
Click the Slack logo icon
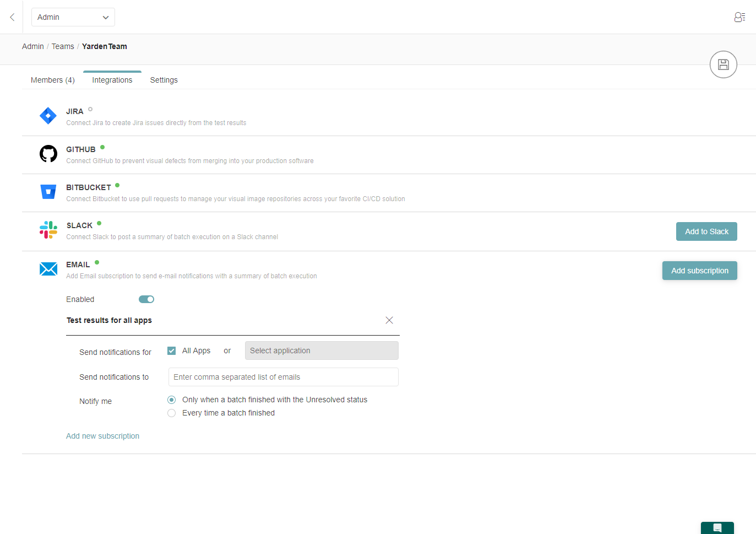click(x=48, y=230)
